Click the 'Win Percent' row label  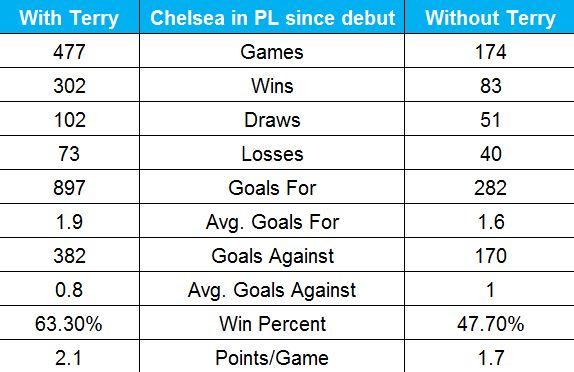click(272, 324)
